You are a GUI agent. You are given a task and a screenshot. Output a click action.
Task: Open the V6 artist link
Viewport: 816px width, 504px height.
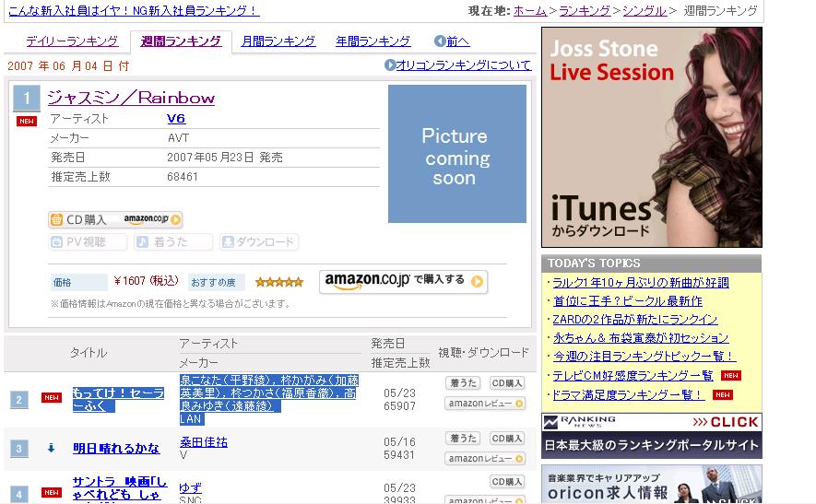tap(176, 119)
